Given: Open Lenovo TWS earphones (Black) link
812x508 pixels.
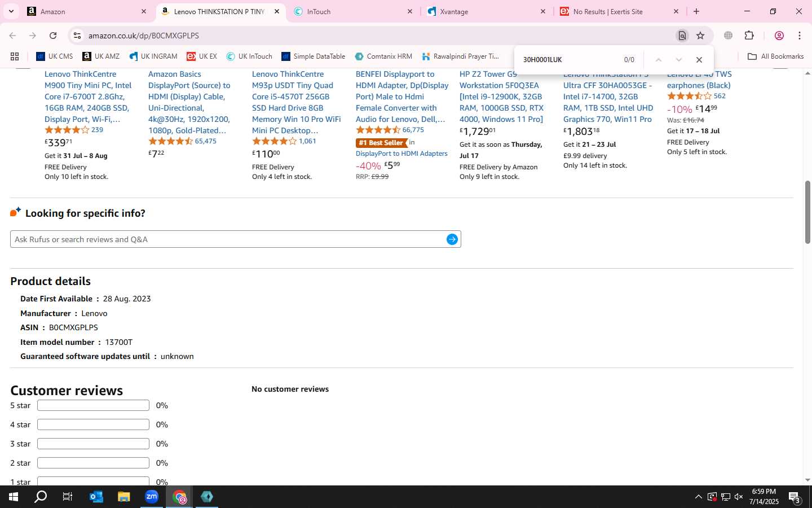Looking at the screenshot, I should (699, 80).
